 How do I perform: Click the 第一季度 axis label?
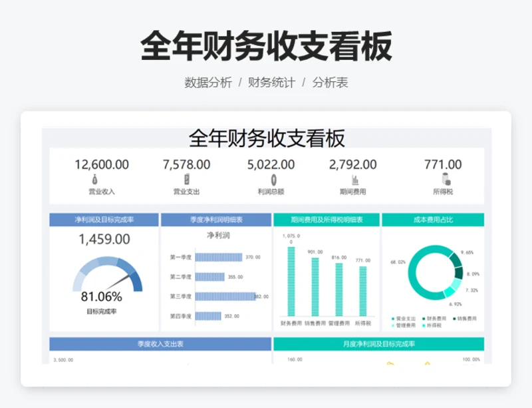point(180,257)
